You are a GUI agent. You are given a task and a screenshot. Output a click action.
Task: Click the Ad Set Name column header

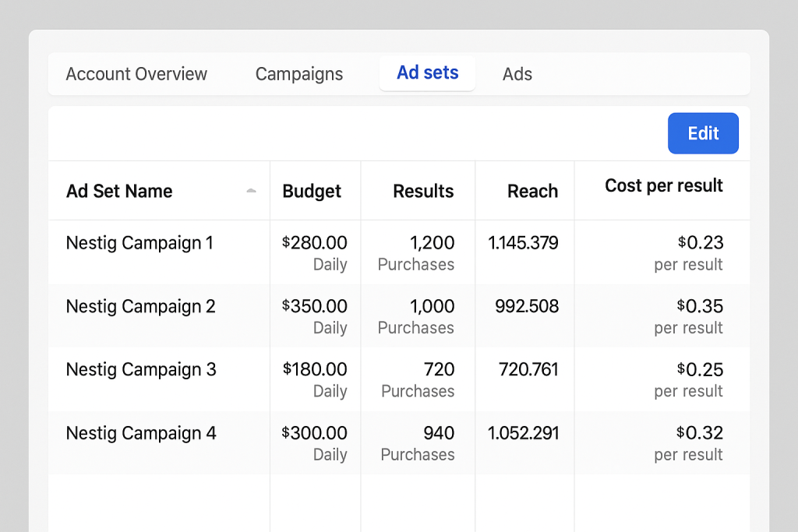click(119, 191)
